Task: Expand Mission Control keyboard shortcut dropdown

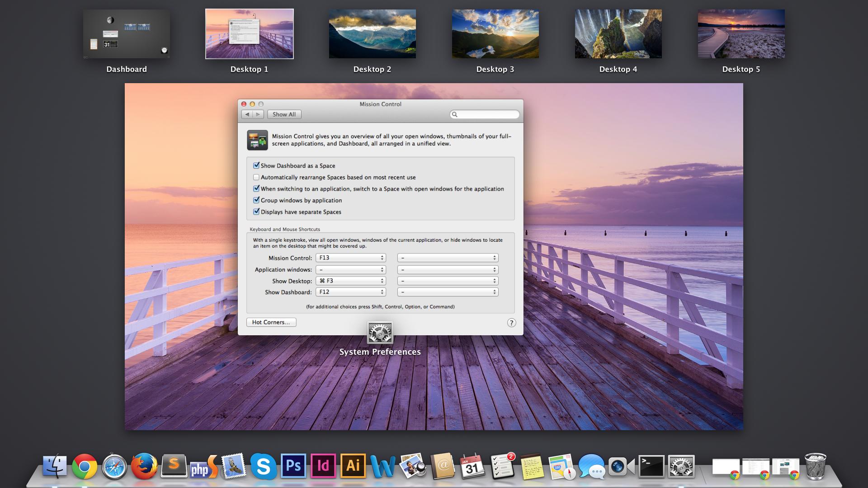Action: (350, 258)
